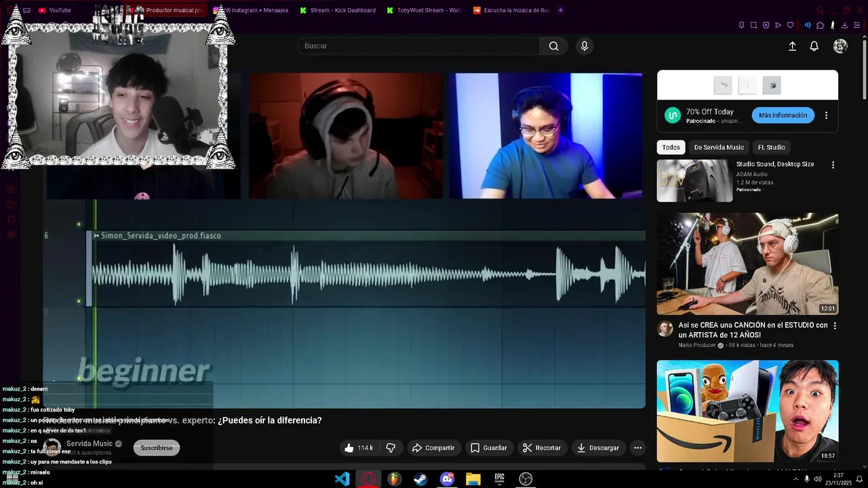Click the heart bookmark icon in Opera toolbar
Viewport: 868px width, 488px height.
(790, 25)
